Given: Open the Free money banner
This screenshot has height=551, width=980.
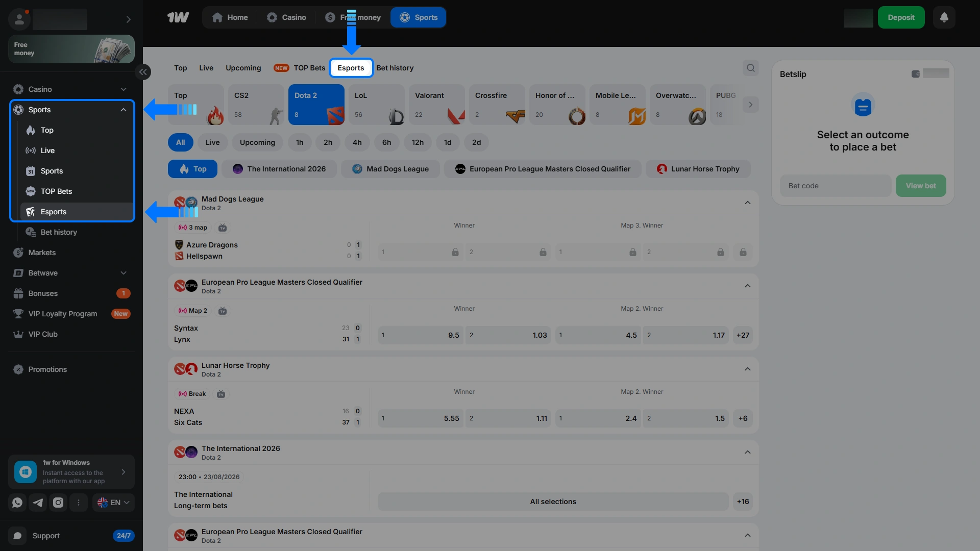Looking at the screenshot, I should tap(71, 49).
